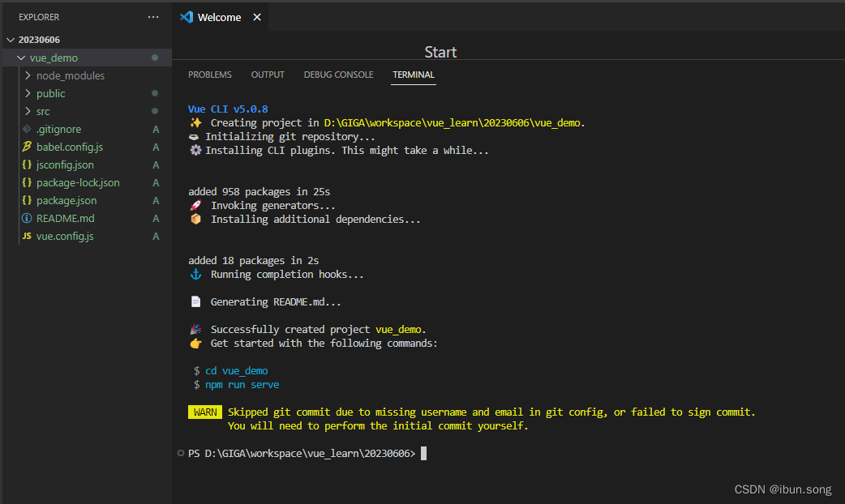The height and width of the screenshot is (504, 845).
Task: Click the A badge beside README.md
Action: [156, 218]
